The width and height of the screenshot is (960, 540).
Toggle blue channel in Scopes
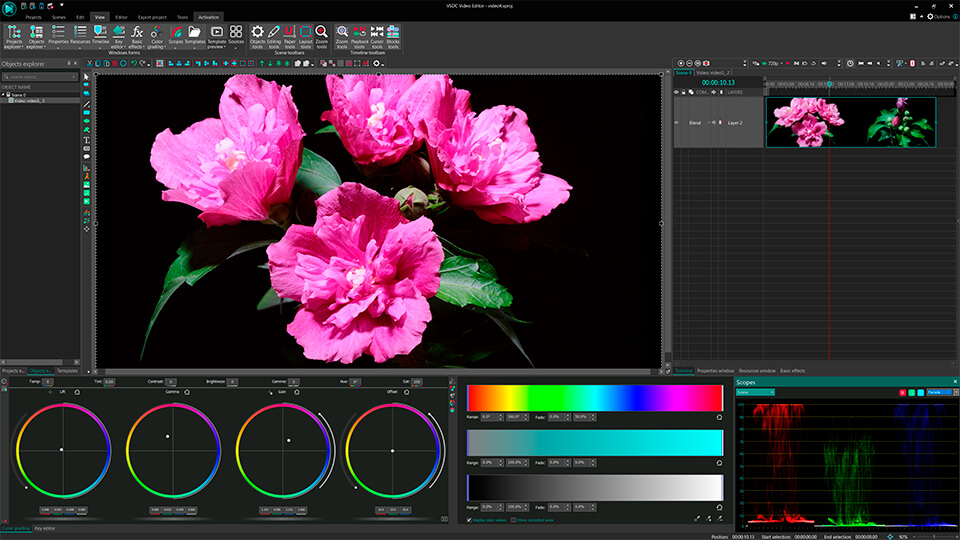pyautogui.click(x=921, y=392)
